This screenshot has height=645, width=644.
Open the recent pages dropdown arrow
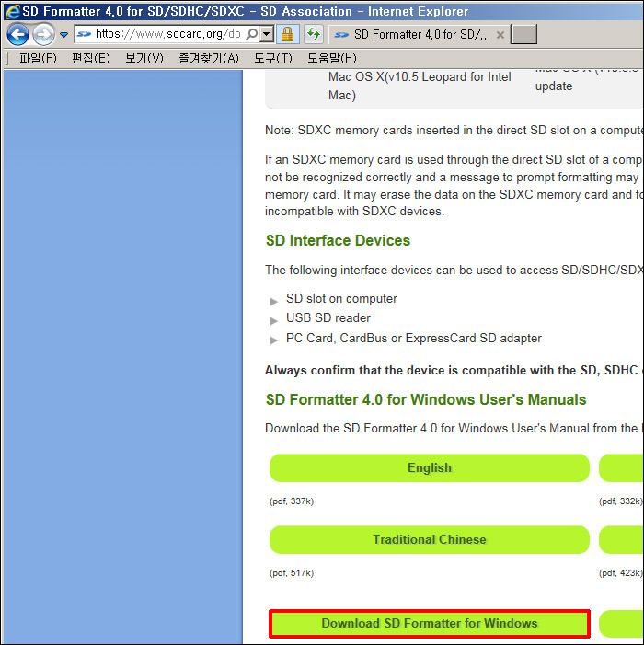63,35
